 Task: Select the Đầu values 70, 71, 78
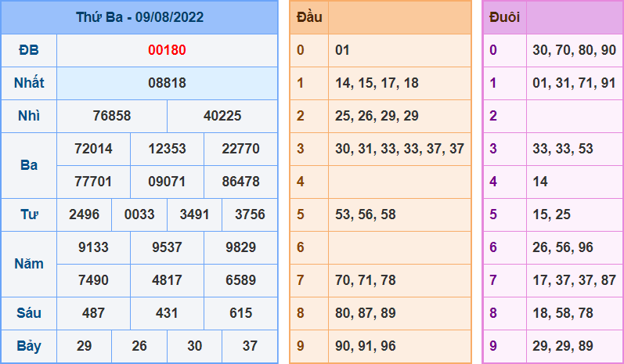click(366, 280)
